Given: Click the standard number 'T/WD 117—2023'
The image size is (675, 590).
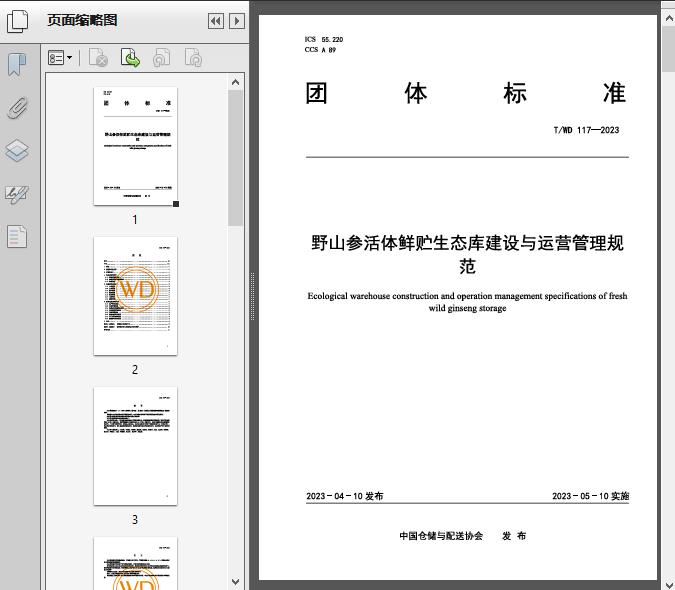Looking at the screenshot, I should click(586, 130).
